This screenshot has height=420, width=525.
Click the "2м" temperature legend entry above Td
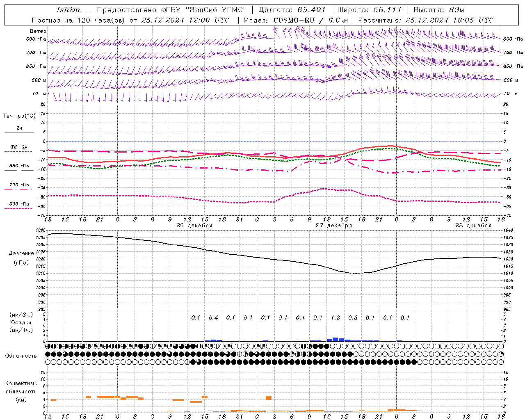pos(19,128)
